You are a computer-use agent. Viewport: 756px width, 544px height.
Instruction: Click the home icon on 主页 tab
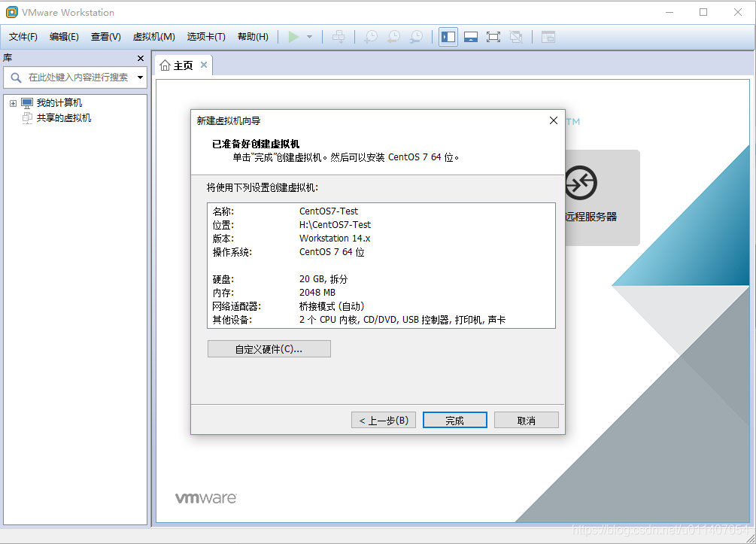point(165,65)
